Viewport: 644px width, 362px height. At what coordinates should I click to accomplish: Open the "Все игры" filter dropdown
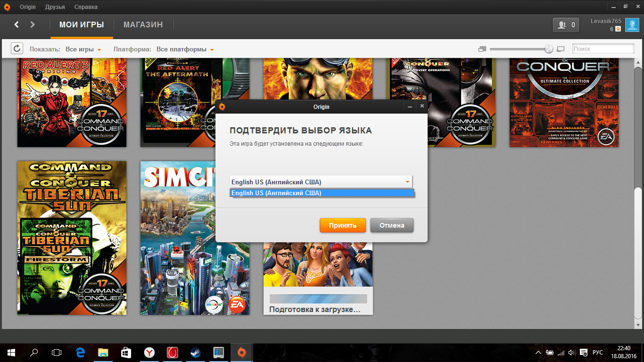[83, 49]
